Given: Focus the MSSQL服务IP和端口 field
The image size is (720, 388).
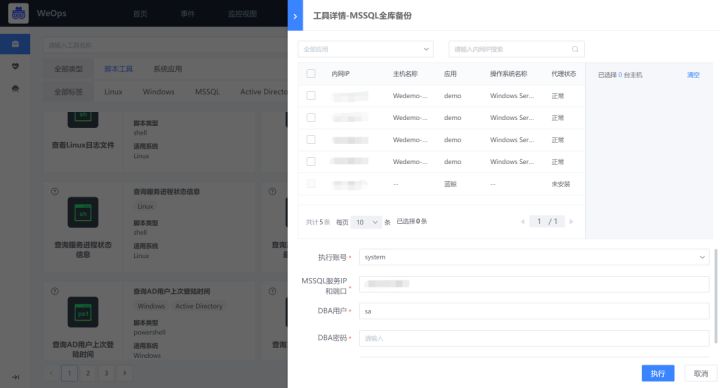Looking at the screenshot, I should [534, 284].
